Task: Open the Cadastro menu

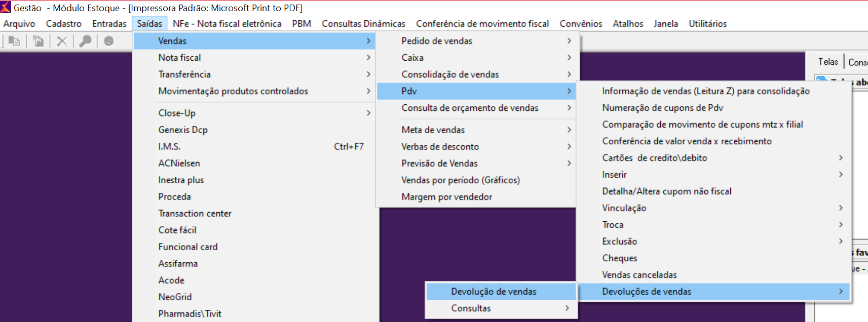Action: (63, 24)
